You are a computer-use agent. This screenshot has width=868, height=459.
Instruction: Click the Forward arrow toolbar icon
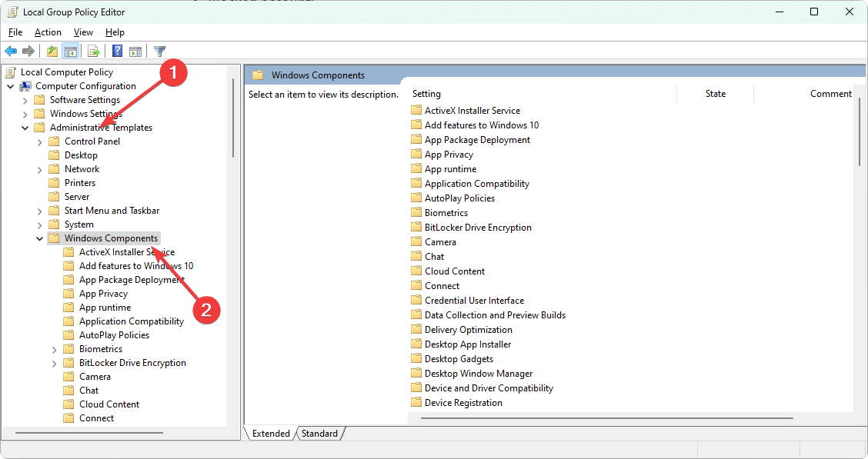[x=28, y=52]
